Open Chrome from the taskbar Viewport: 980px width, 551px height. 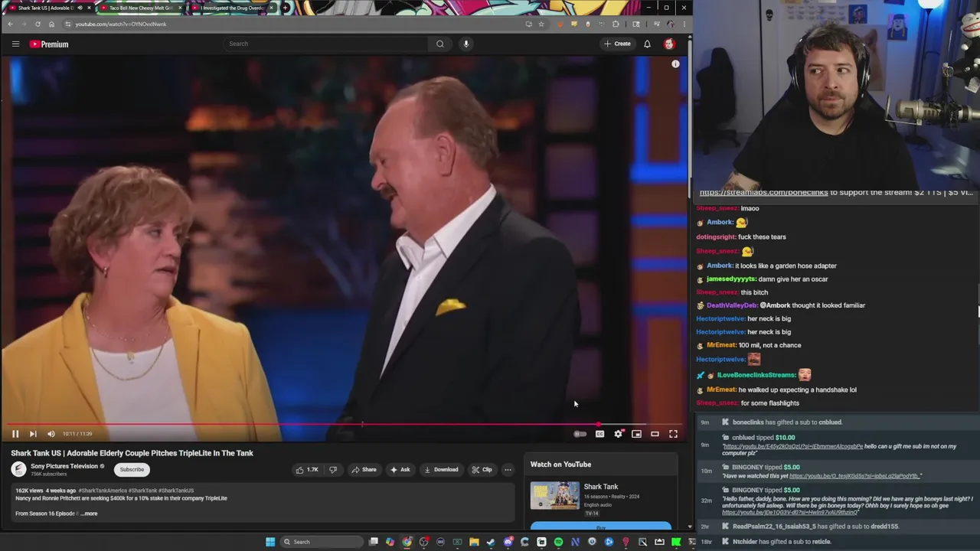coord(407,542)
